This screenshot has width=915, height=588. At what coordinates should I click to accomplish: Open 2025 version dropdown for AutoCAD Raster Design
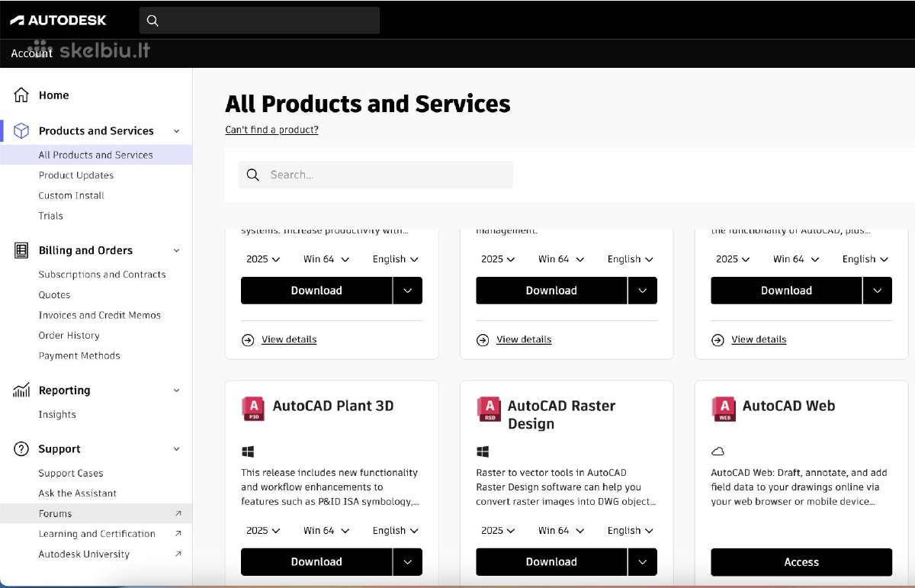[x=498, y=530]
